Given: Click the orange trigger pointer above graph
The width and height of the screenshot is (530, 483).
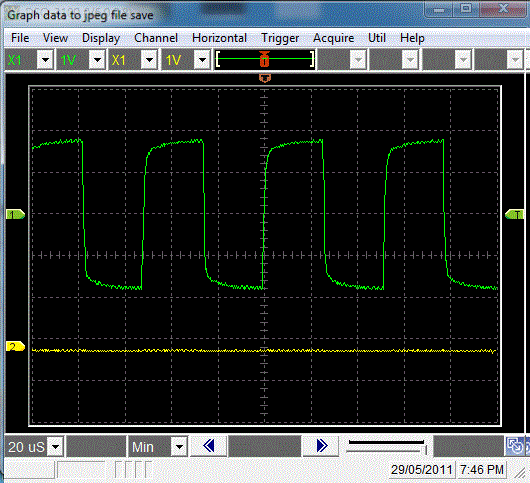Looking at the screenshot, I should point(265,78).
